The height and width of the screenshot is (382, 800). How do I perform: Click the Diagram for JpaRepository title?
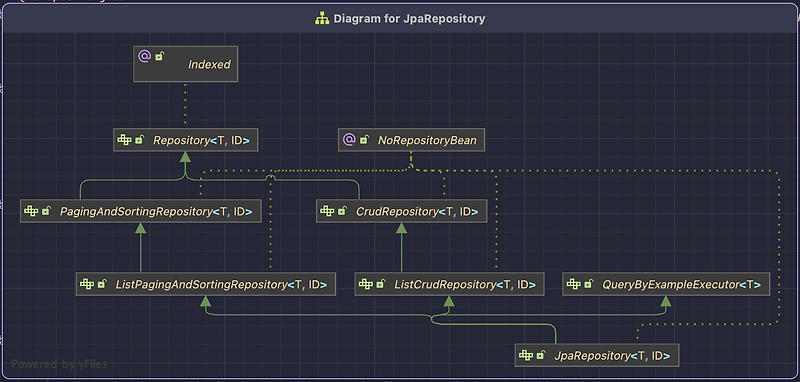click(409, 19)
